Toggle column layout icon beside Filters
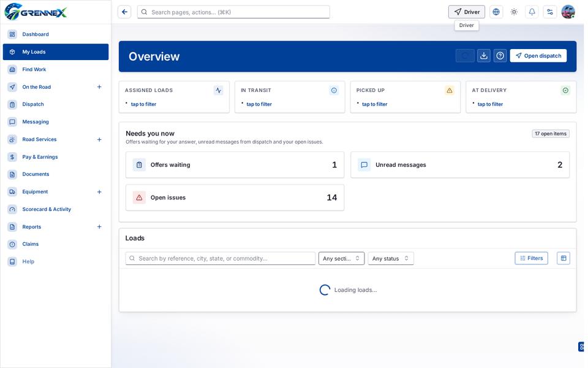 coord(563,258)
